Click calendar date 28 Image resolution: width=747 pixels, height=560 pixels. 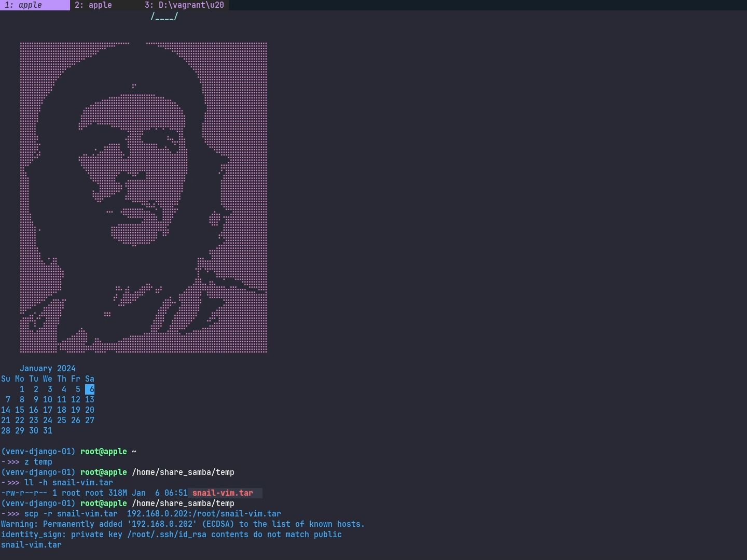pyautogui.click(x=6, y=431)
